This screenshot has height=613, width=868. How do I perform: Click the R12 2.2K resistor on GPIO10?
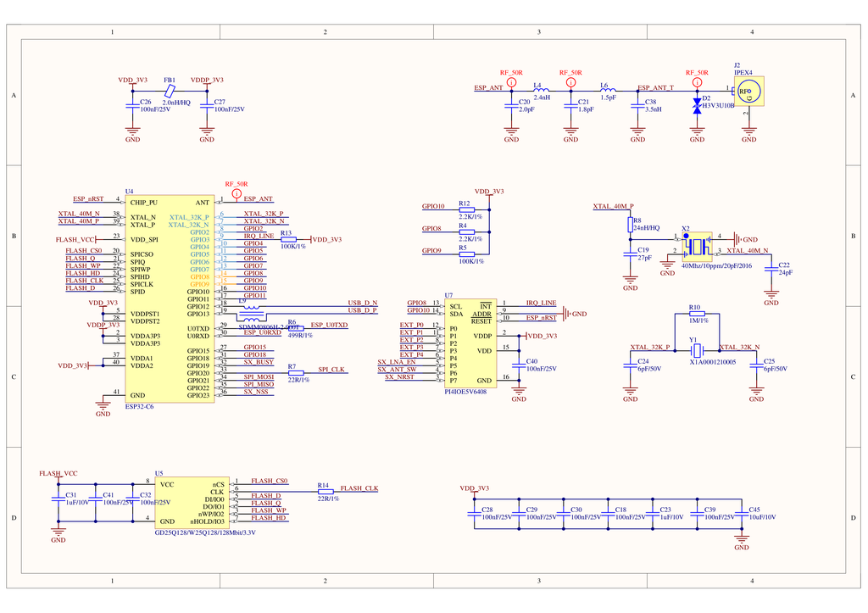click(x=467, y=209)
